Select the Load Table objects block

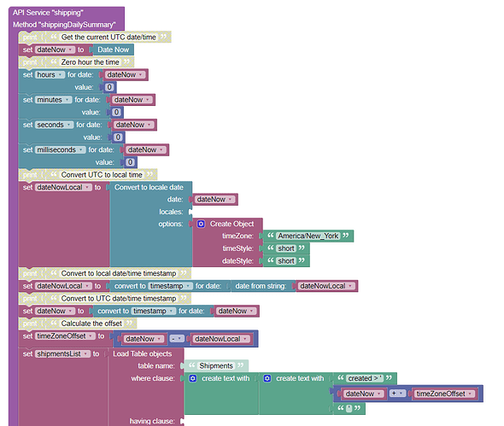[143, 354]
